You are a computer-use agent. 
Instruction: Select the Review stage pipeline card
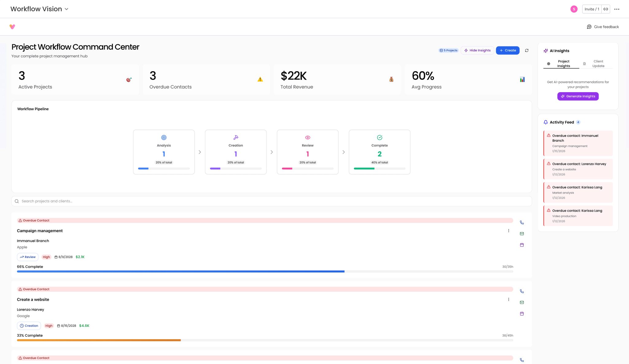point(307,152)
